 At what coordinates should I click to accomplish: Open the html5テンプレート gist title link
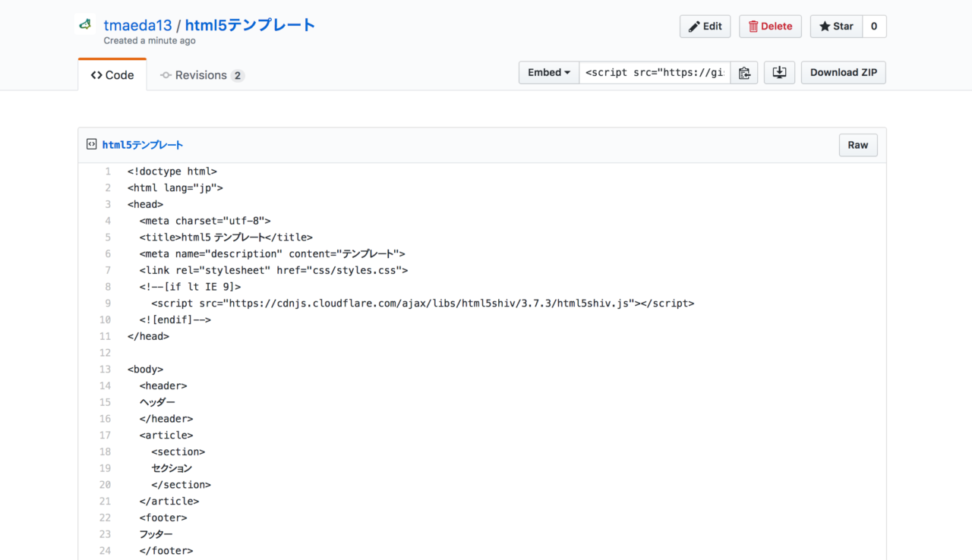click(x=250, y=25)
